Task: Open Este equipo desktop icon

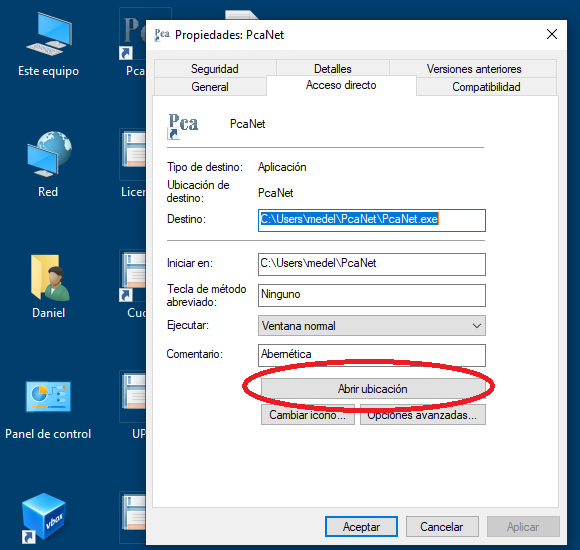Action: (48, 44)
